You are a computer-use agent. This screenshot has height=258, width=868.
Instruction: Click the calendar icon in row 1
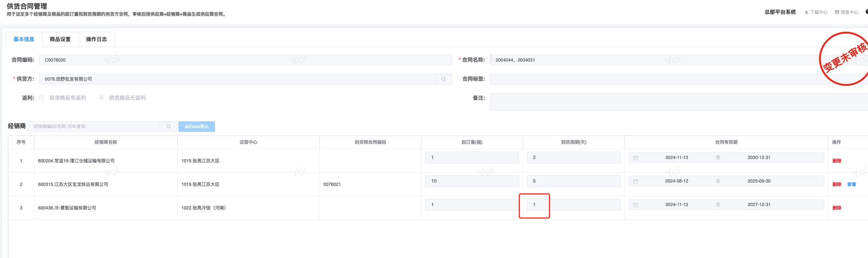point(635,158)
